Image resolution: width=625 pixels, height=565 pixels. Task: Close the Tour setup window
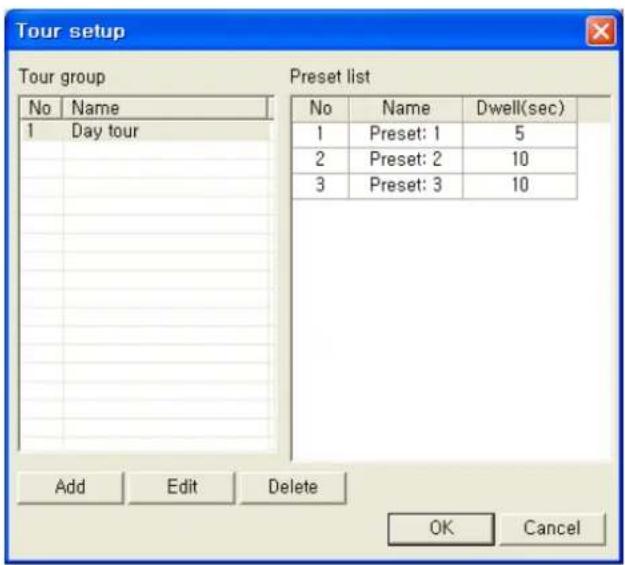(x=601, y=31)
